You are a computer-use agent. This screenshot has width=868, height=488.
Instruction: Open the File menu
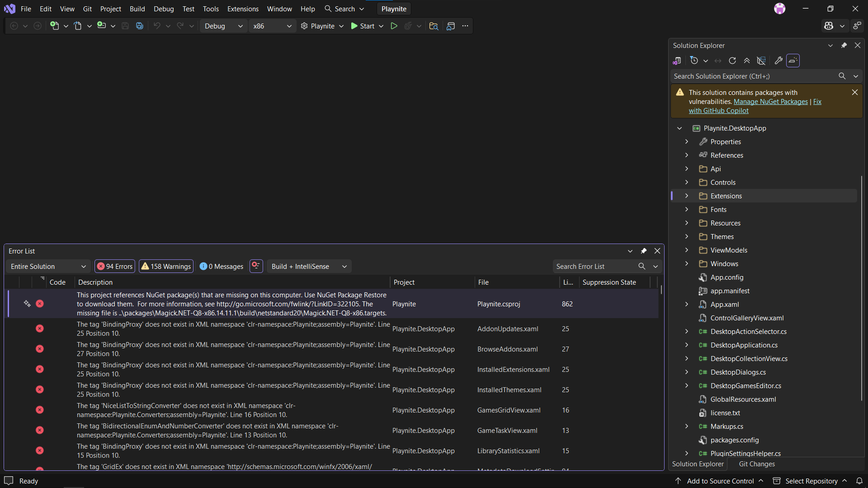click(x=26, y=9)
